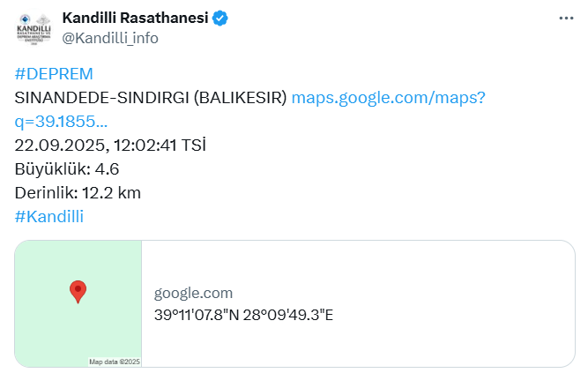Click the SINANDEDE-SINDIRGI (BALIKESIR) location text
This screenshot has width=588, height=373.
(x=151, y=98)
